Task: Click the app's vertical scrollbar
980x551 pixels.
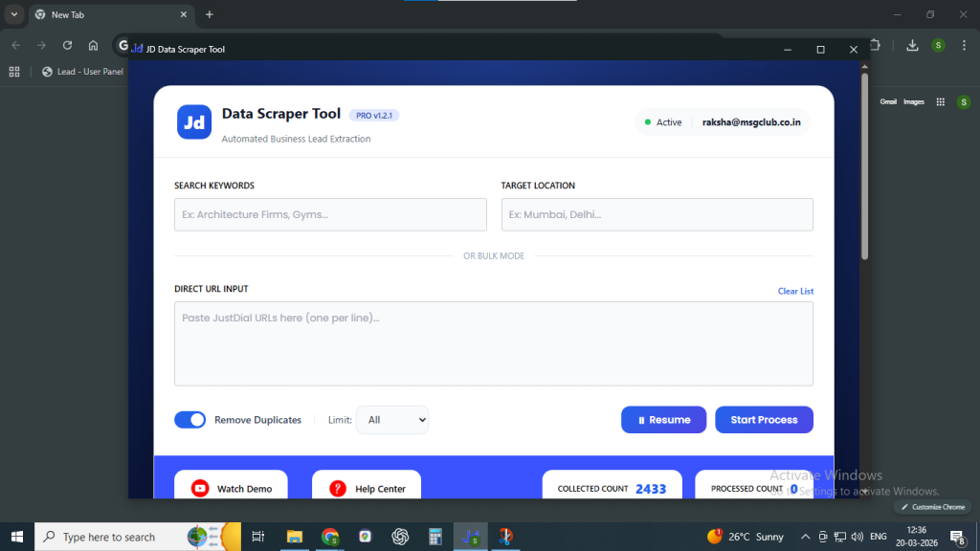Action: 864,167
